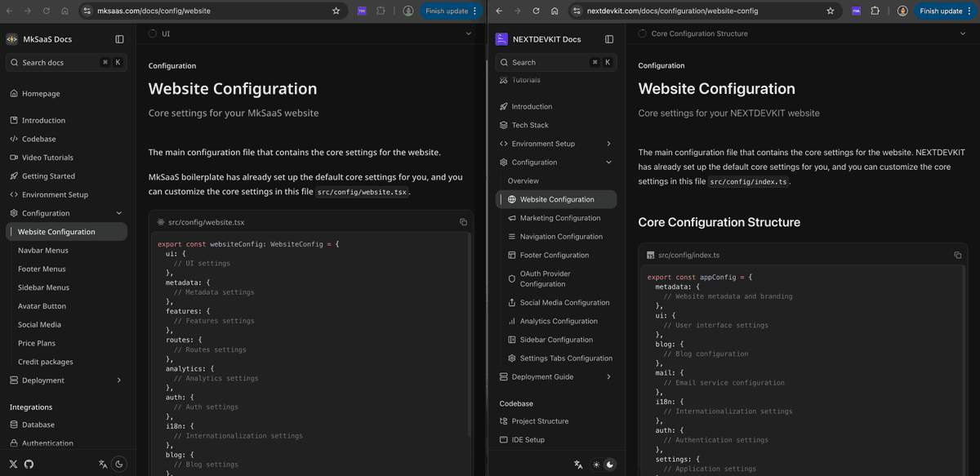Viewport: 980px width, 476px height.
Task: Go to home in mksaas.com browser
Action: point(65,11)
